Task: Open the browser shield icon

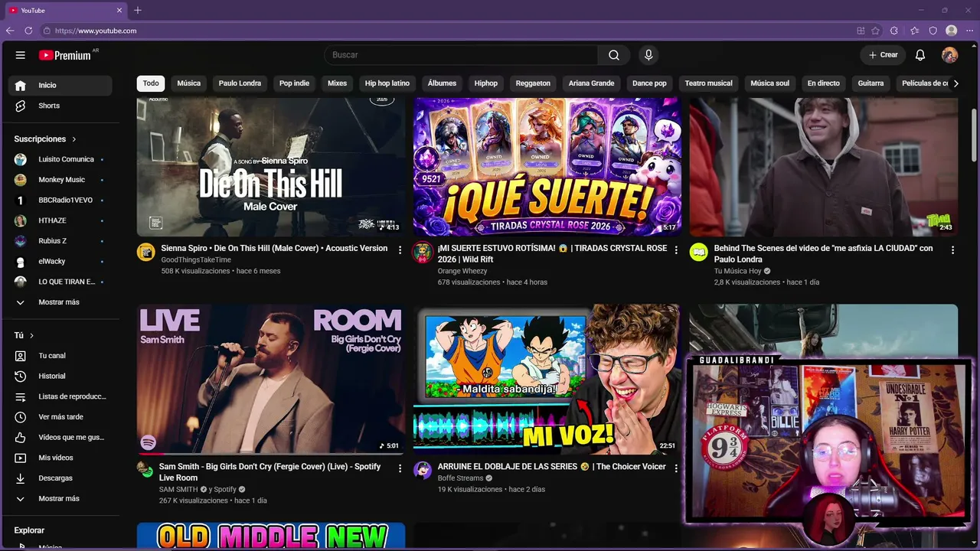Action: pos(933,31)
